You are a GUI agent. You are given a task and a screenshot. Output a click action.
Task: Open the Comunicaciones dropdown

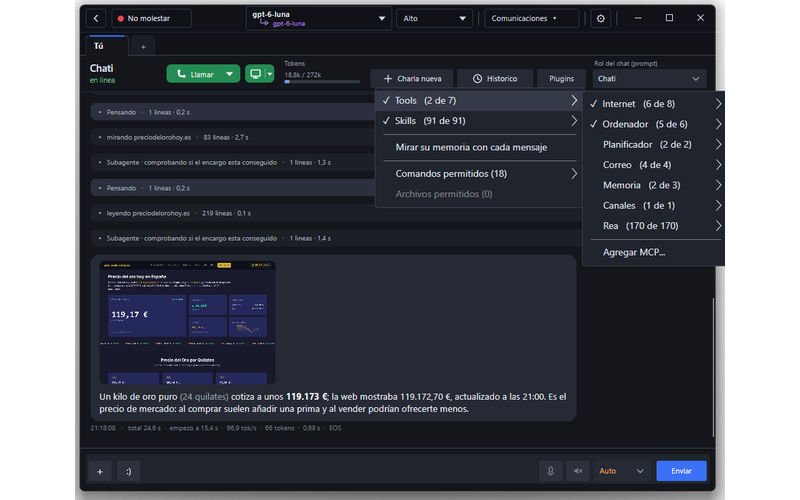pos(531,18)
